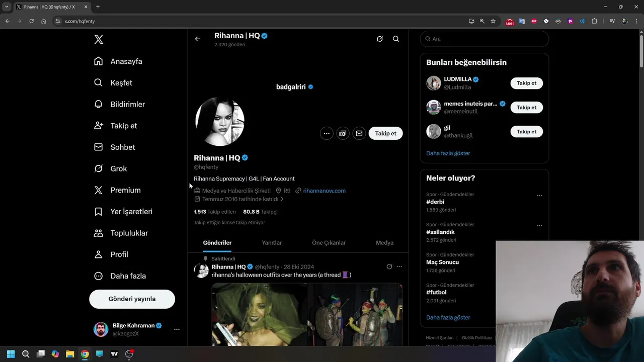Open the profile more options menu
Image resolution: width=644 pixels, height=362 pixels.
(327, 133)
